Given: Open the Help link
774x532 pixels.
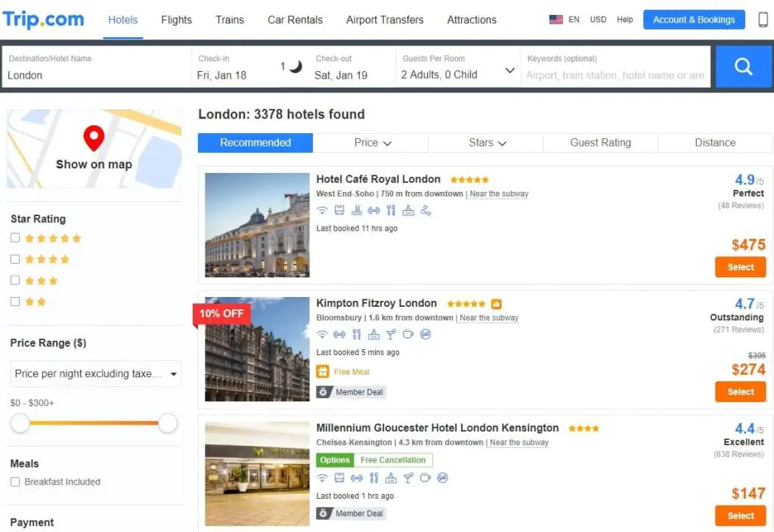Looking at the screenshot, I should (x=624, y=20).
